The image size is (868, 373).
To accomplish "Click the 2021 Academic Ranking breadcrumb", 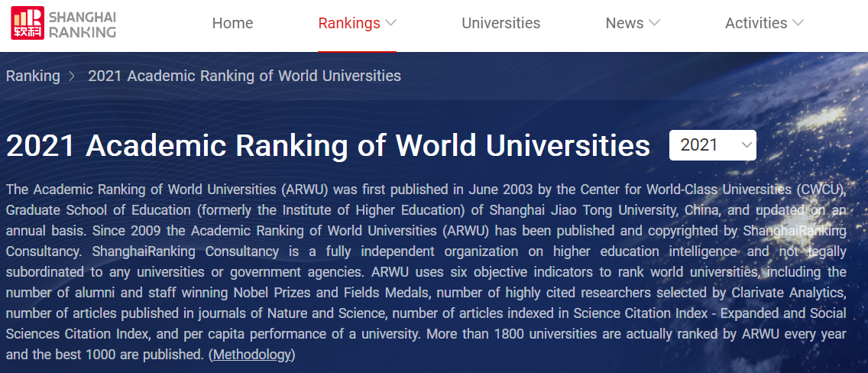I will coord(245,76).
